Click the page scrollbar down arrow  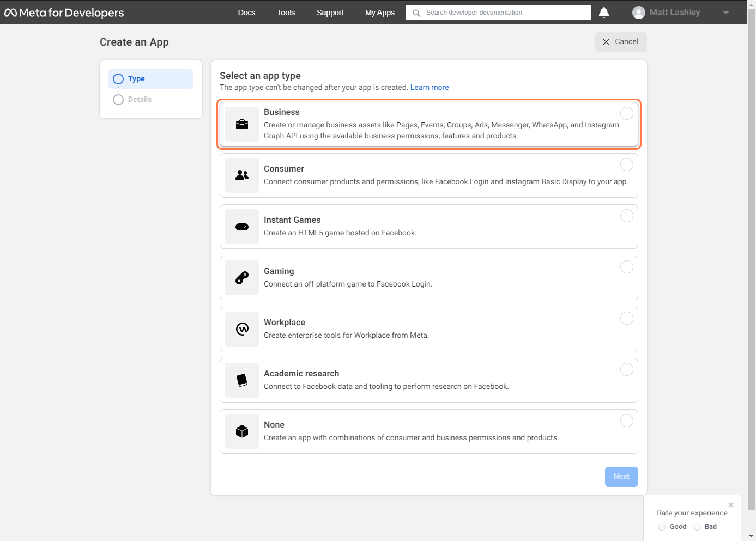pyautogui.click(x=752, y=536)
